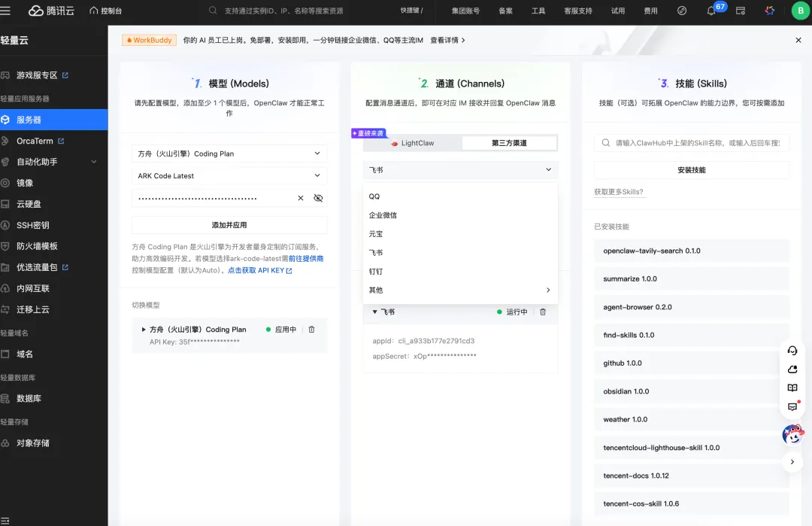The image size is (812, 526).
Task: Open the headset customer service icon
Action: (x=792, y=351)
